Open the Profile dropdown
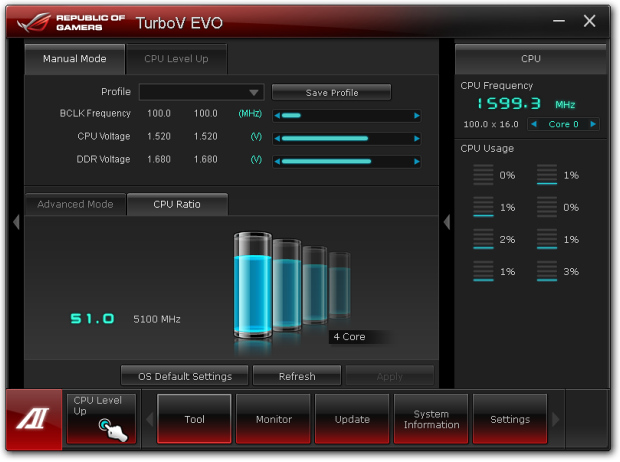This screenshot has height=462, width=620. pyautogui.click(x=201, y=92)
